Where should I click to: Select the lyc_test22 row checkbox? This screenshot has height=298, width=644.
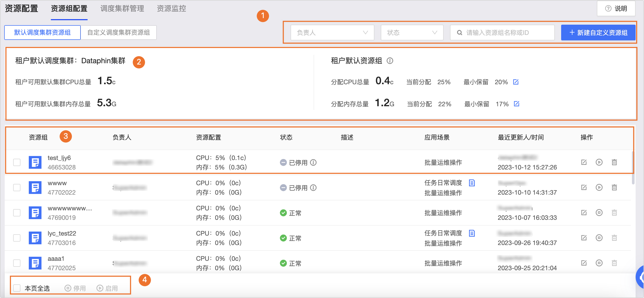tap(17, 238)
